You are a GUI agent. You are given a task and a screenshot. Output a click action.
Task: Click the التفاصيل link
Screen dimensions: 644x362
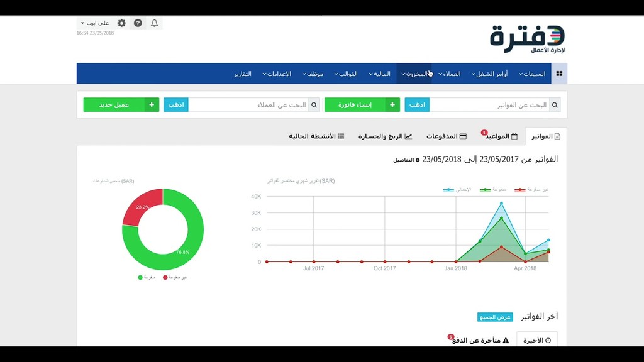click(x=406, y=160)
